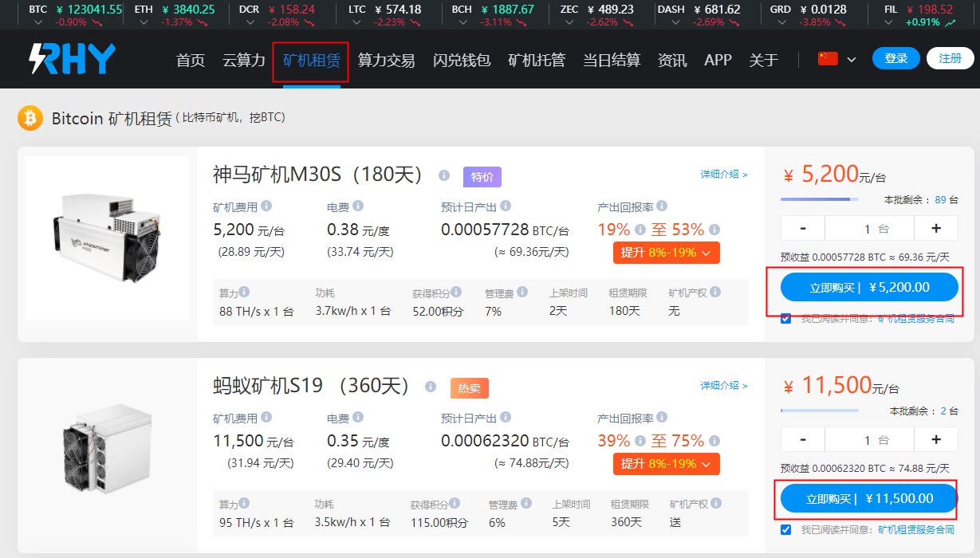Image resolution: width=980 pixels, height=558 pixels.
Task: Click info icon beside 神马矿机M30S title
Action: (444, 175)
